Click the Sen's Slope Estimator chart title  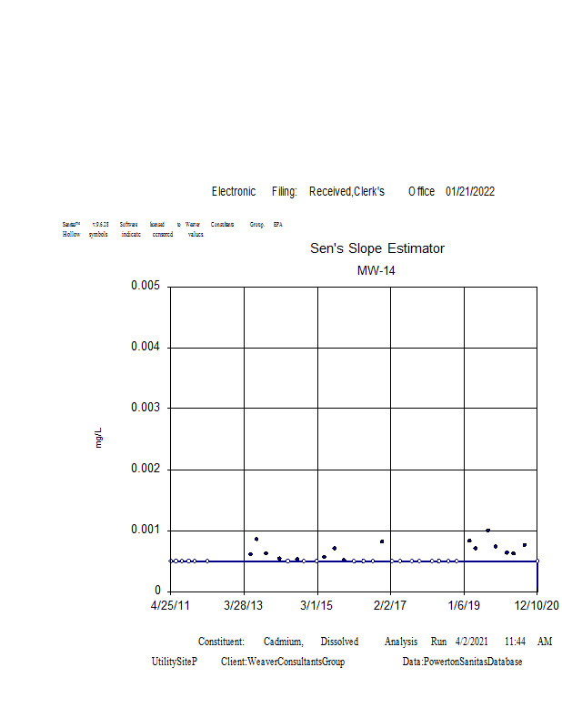377,248
